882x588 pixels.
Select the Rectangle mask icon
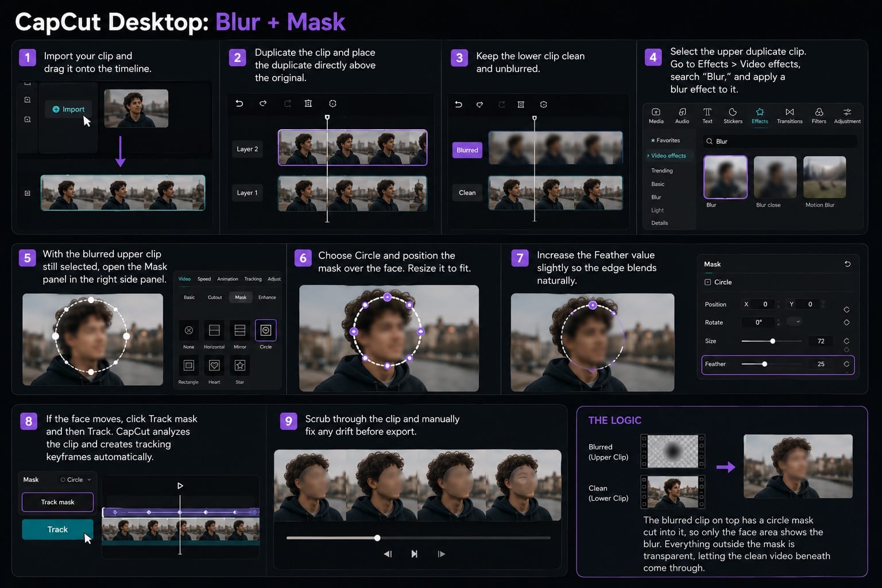click(188, 365)
